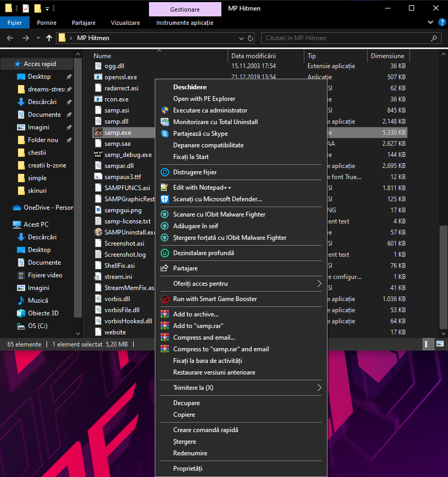The image size is (448, 477).
Task: Choose Open with PE Explorer
Action: (x=241, y=99)
